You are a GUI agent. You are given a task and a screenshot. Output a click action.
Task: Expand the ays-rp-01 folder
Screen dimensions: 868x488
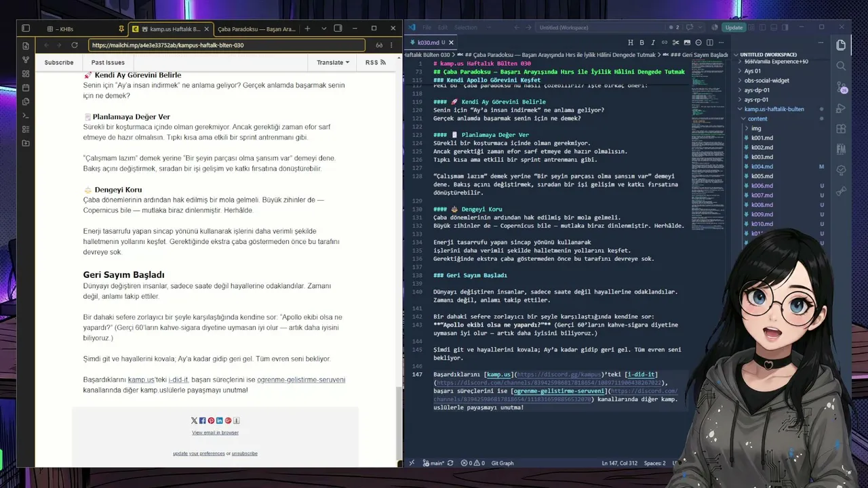point(756,100)
